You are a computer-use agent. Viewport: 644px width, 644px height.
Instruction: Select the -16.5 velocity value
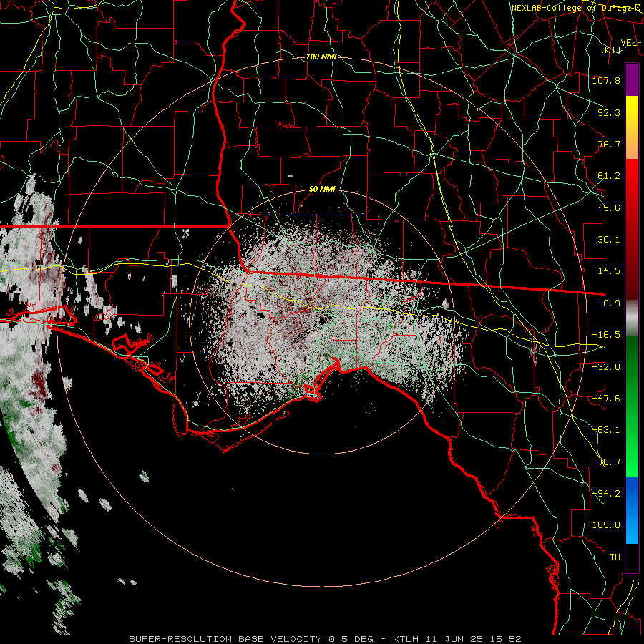tap(606, 334)
